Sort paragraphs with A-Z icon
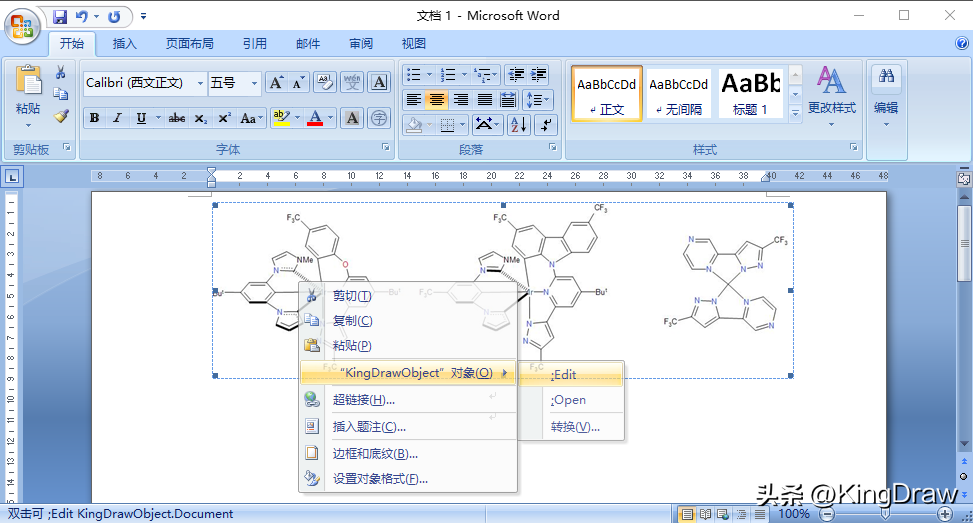Image resolution: width=973 pixels, height=523 pixels. click(x=518, y=125)
